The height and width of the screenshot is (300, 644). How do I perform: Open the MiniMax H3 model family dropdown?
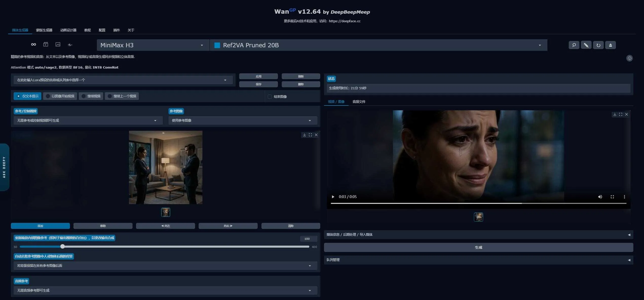click(x=153, y=45)
